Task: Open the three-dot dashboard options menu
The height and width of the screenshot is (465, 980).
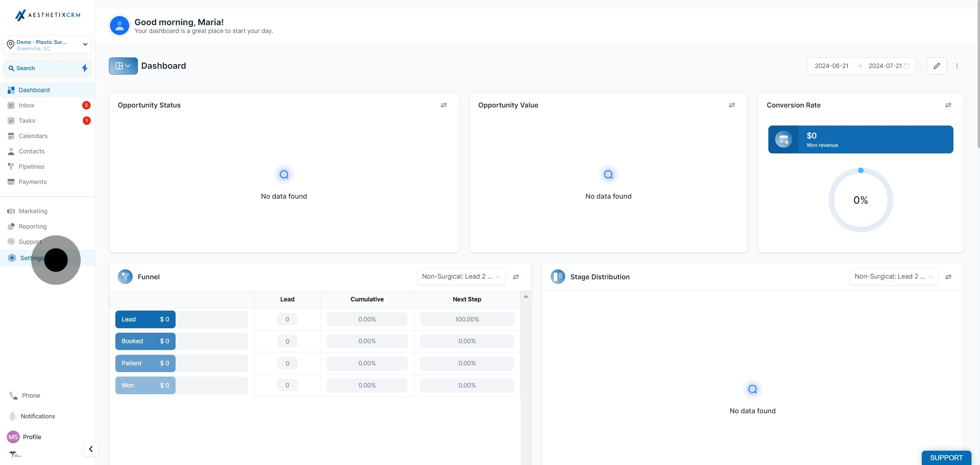Action: tap(957, 66)
